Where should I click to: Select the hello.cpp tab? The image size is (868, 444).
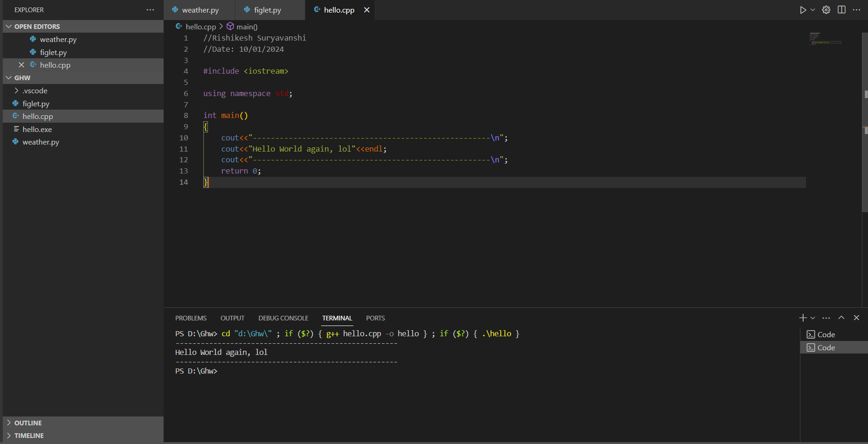tap(339, 10)
